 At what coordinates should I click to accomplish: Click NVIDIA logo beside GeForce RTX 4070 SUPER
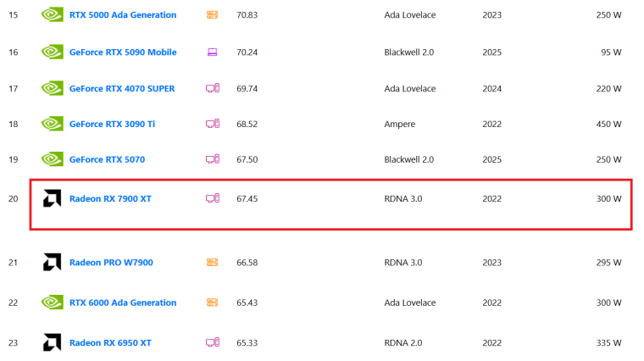point(53,88)
